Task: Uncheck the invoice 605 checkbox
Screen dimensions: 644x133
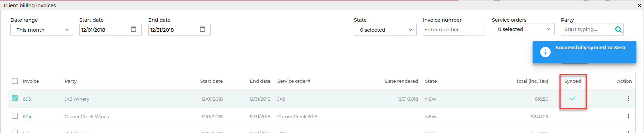Action: click(x=15, y=98)
